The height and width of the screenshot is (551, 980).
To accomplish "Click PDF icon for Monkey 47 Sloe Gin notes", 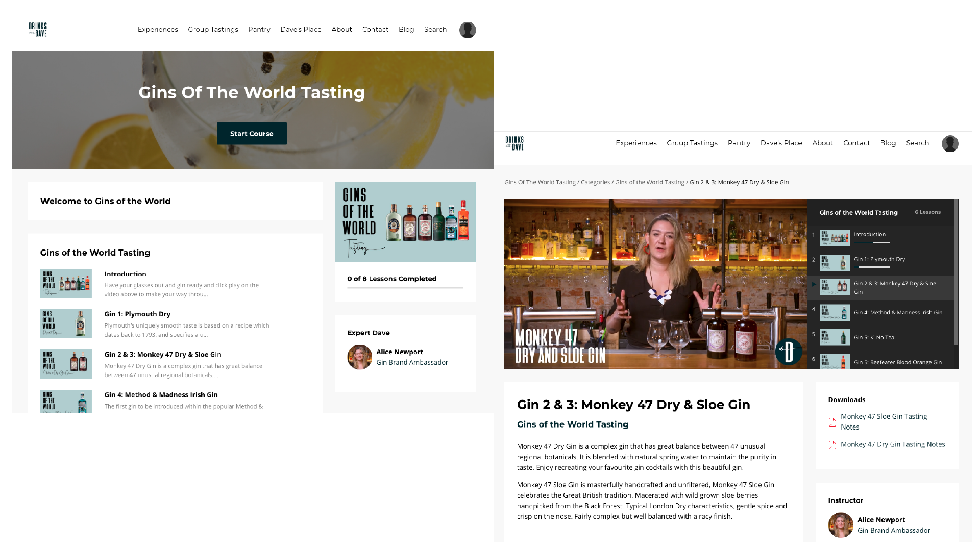I will [832, 422].
